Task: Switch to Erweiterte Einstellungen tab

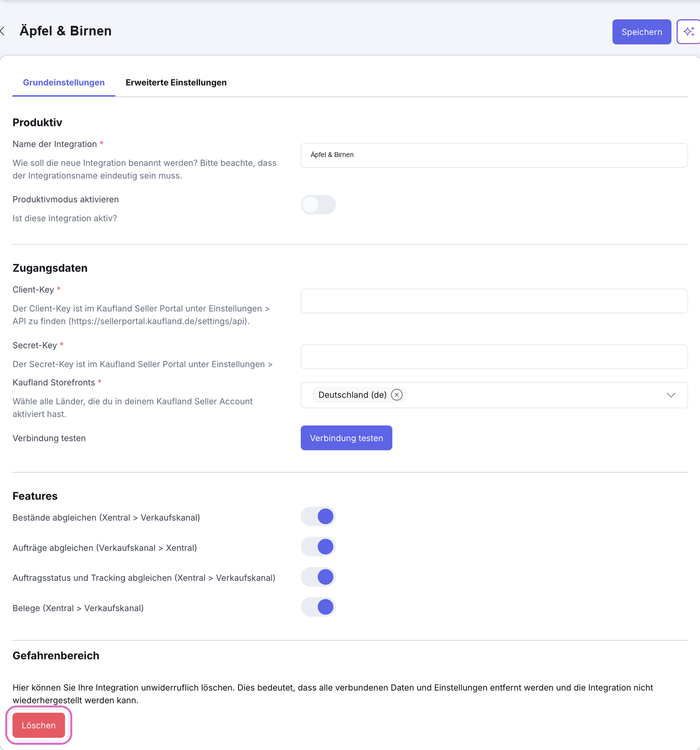Action: click(x=176, y=82)
